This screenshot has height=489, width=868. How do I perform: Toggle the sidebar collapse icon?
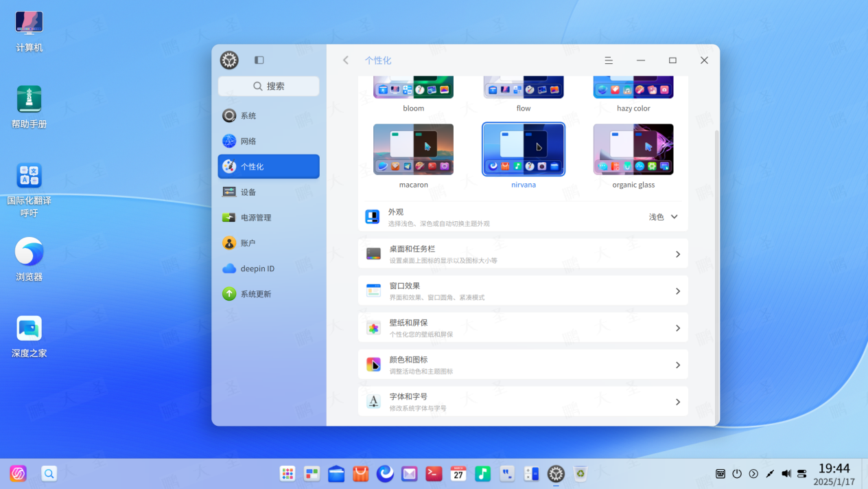pos(259,60)
